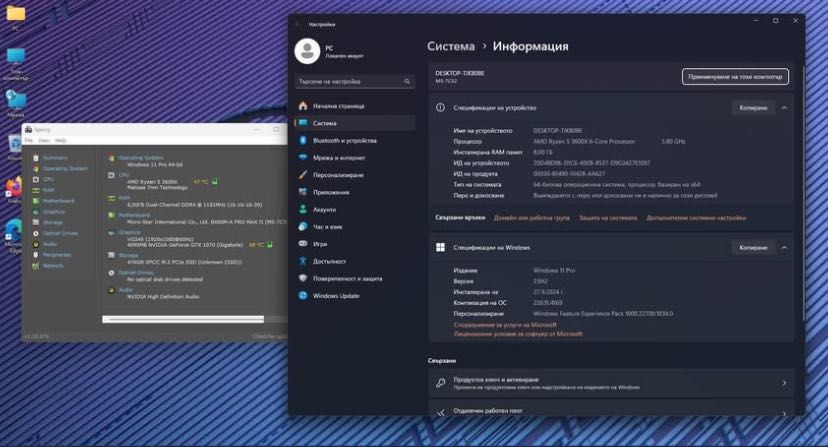Open Час и език globe icon

click(x=303, y=227)
